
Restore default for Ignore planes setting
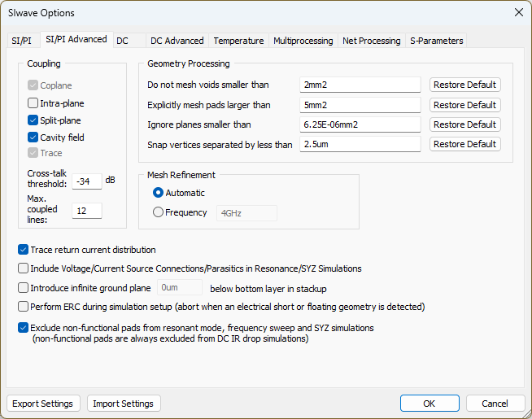(464, 124)
